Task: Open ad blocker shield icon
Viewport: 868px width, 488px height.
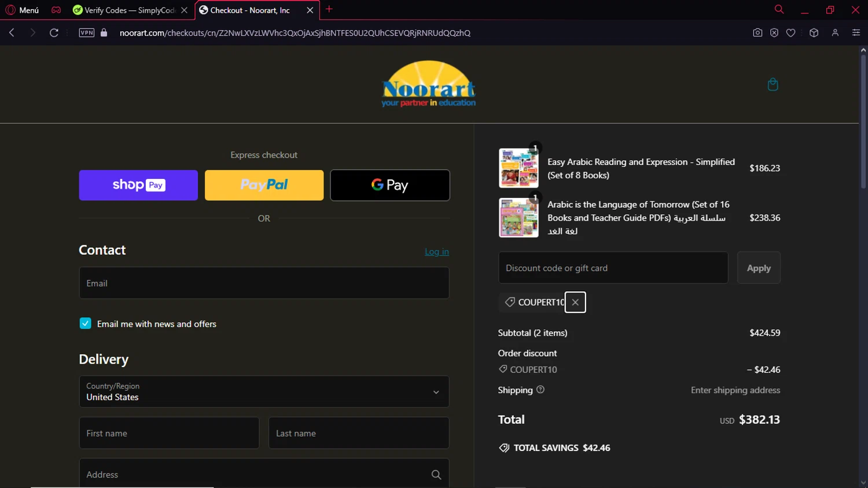Action: pos(774,33)
